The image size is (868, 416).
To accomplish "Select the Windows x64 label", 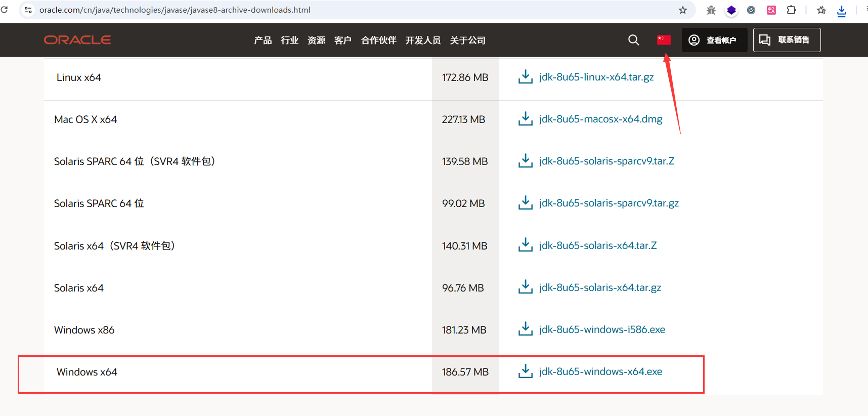I will pyautogui.click(x=87, y=372).
